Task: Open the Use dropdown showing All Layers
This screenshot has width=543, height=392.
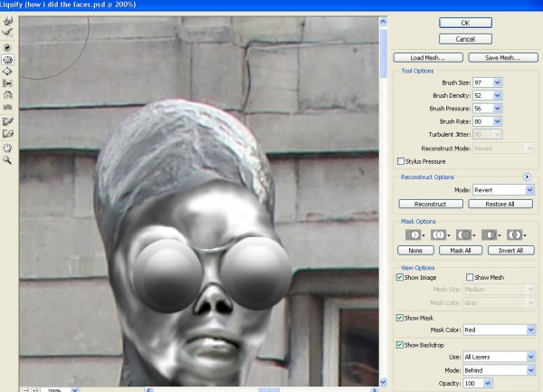Action: 499,357
